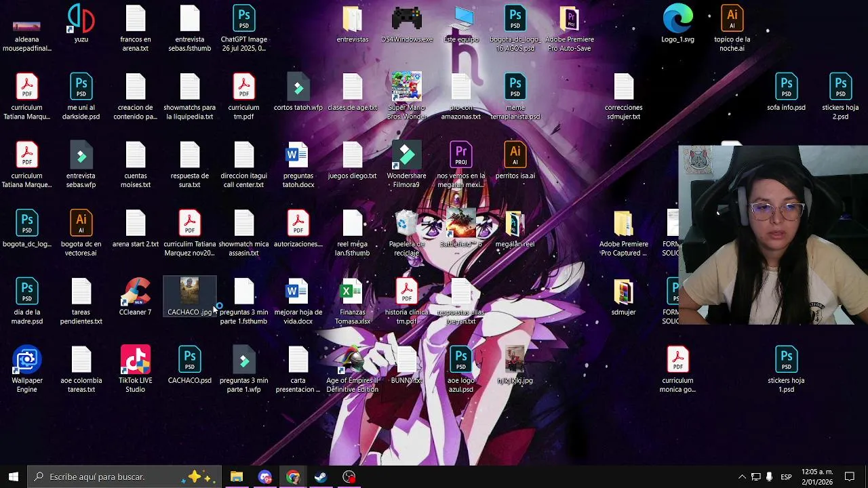
Task: Select direccion itagui call center.txt
Action: [x=243, y=164]
